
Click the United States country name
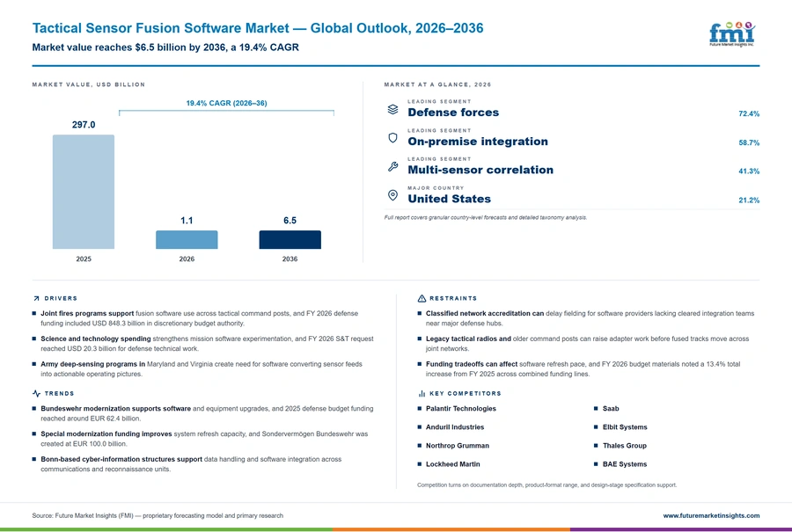(x=449, y=199)
